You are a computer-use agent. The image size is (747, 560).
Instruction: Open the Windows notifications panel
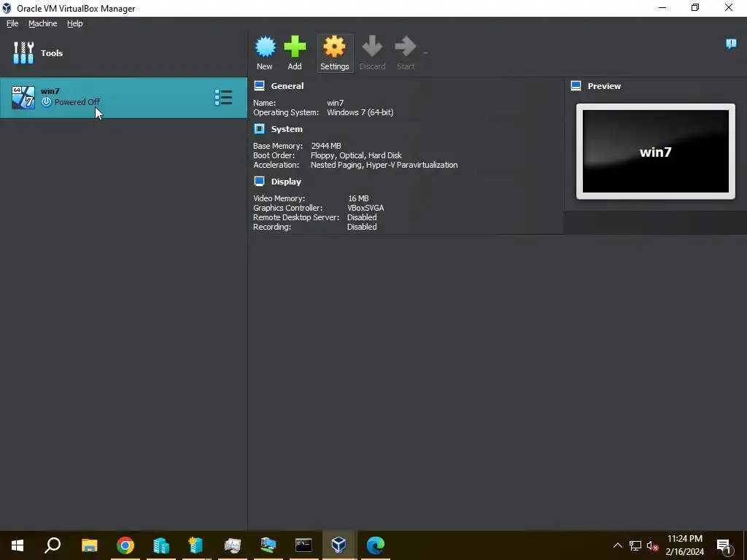click(x=724, y=545)
